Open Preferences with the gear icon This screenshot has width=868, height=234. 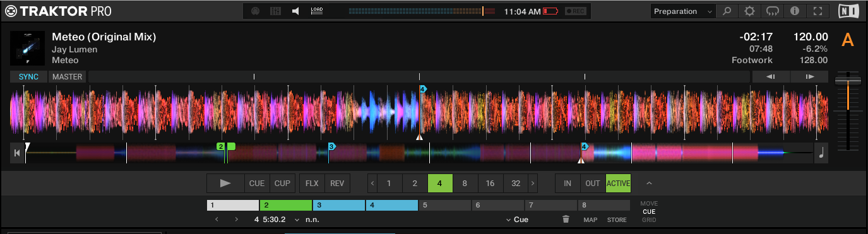pos(749,11)
